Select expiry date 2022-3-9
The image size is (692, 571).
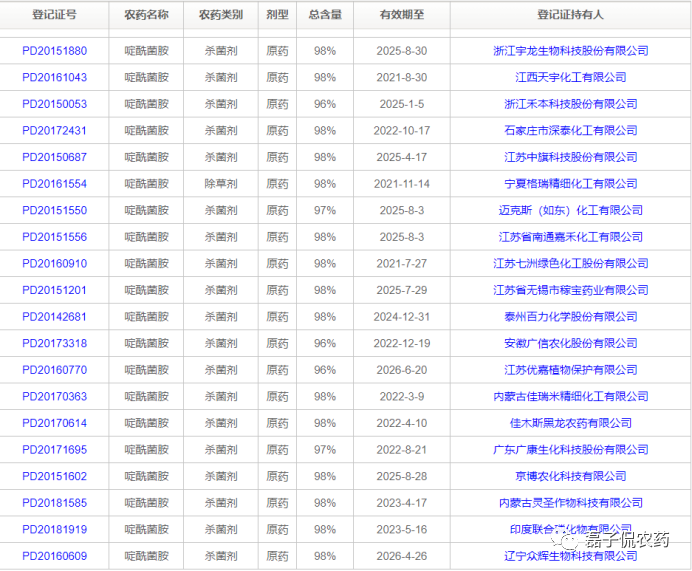402,396
